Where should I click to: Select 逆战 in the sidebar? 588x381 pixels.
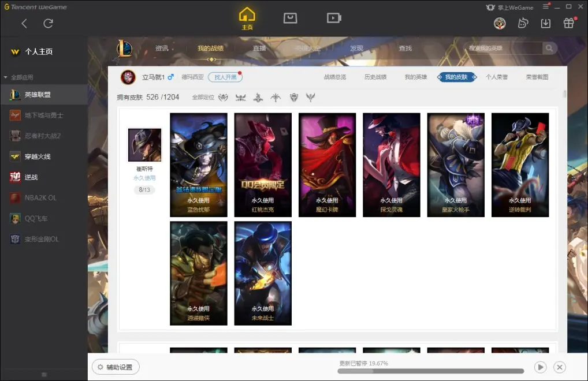point(44,177)
